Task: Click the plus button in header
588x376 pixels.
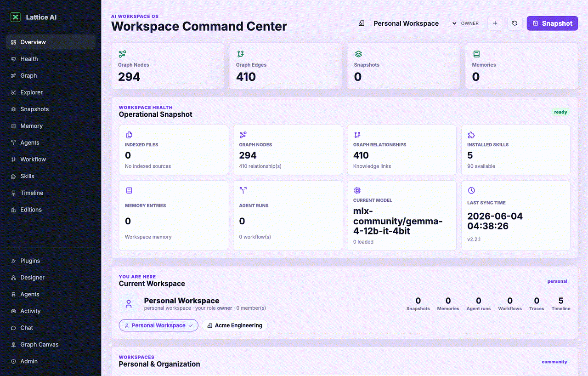Action: click(x=495, y=23)
